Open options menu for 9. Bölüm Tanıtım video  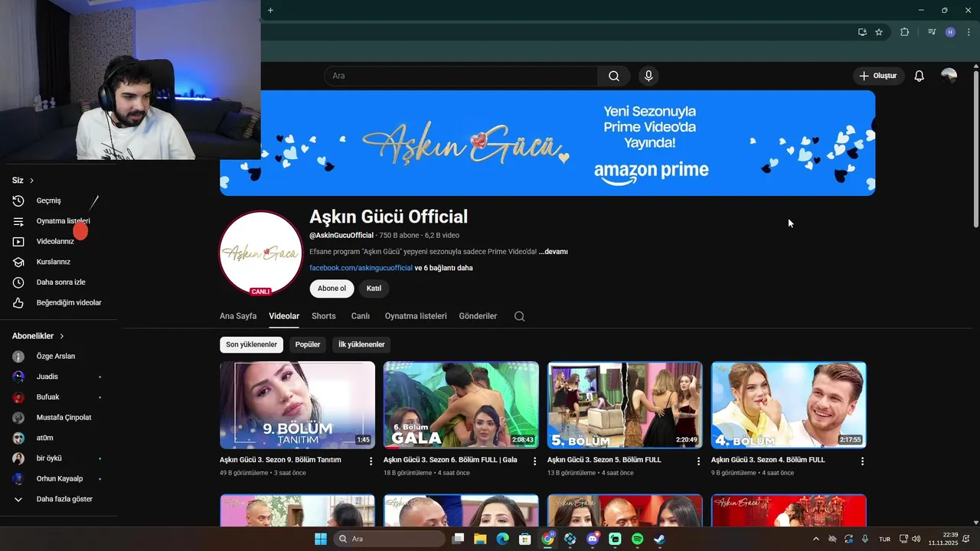[x=371, y=461]
